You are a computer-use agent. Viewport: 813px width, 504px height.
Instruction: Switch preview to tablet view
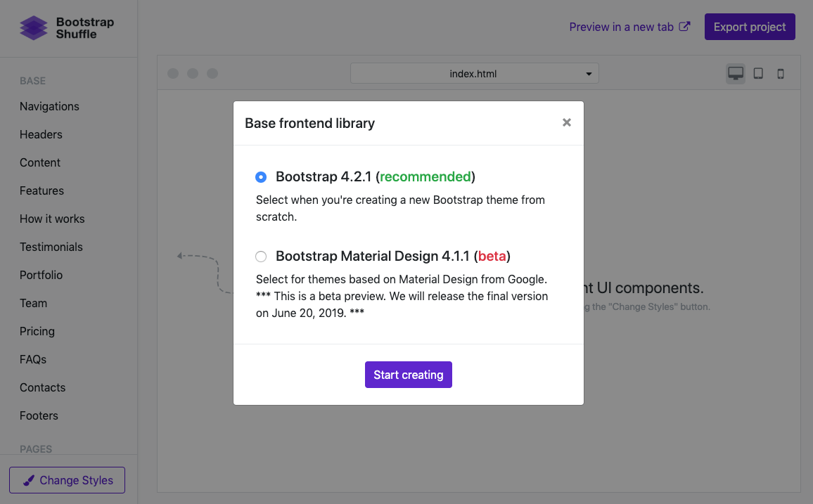point(758,73)
